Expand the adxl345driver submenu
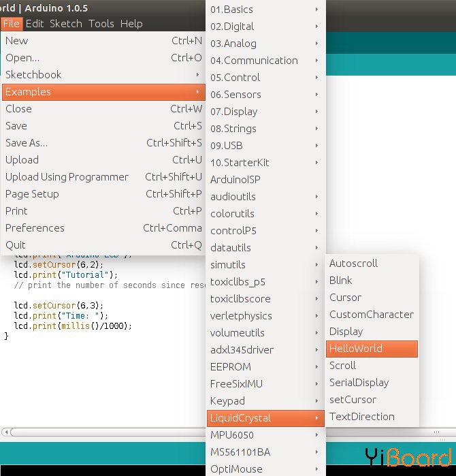This screenshot has height=476, width=456. click(265, 350)
